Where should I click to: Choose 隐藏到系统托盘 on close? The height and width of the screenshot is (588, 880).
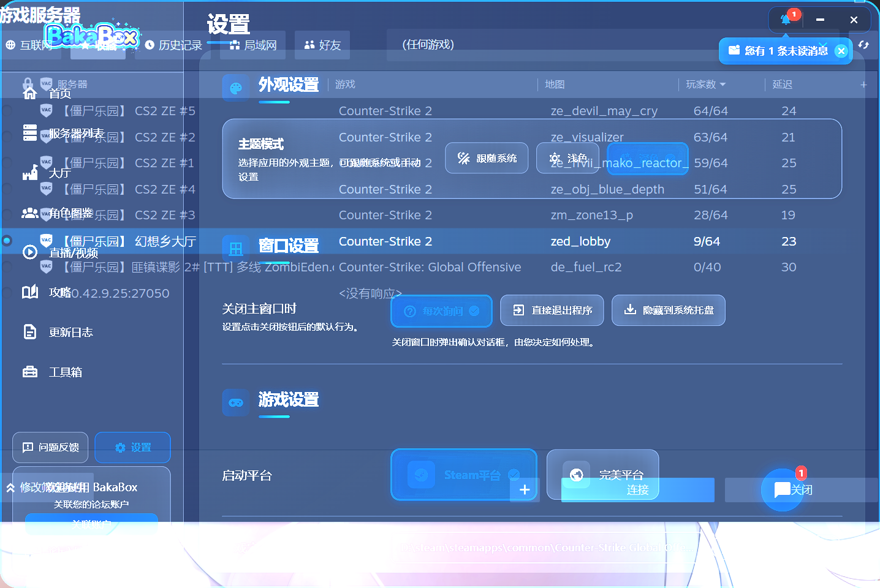point(669,311)
